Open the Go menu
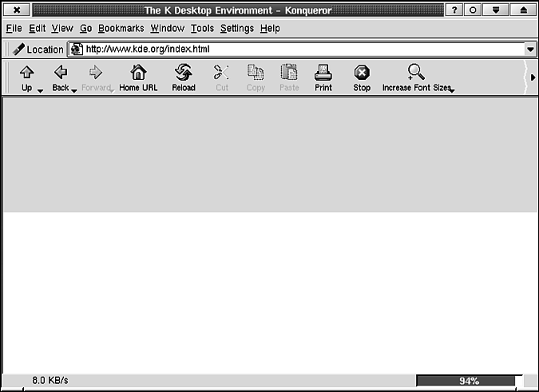Viewport: 539px width, 392px height. pos(85,29)
